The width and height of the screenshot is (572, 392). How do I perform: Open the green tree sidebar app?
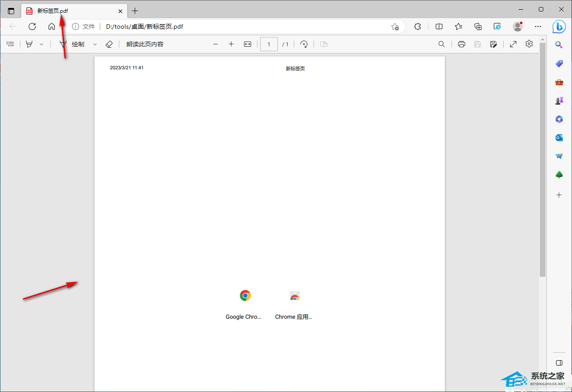559,175
